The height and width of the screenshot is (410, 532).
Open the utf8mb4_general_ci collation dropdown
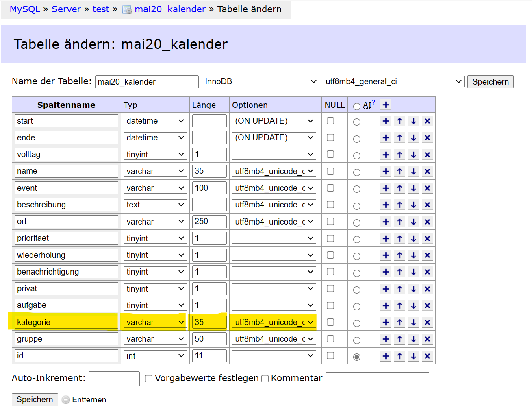[x=393, y=82]
